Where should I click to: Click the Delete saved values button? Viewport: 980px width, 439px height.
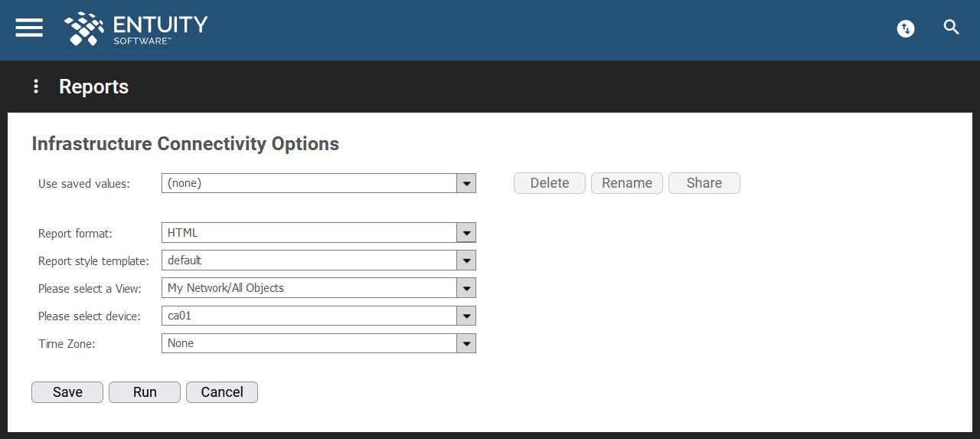550,183
